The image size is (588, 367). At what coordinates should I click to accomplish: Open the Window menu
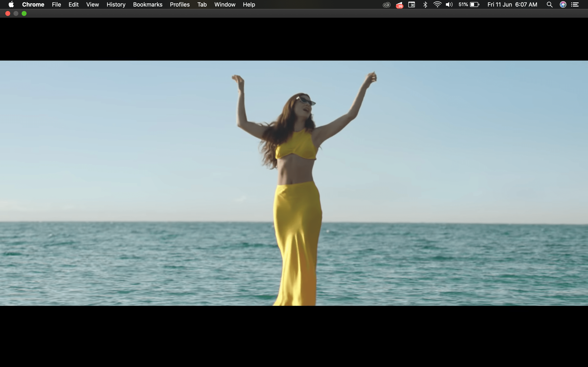coord(225,5)
